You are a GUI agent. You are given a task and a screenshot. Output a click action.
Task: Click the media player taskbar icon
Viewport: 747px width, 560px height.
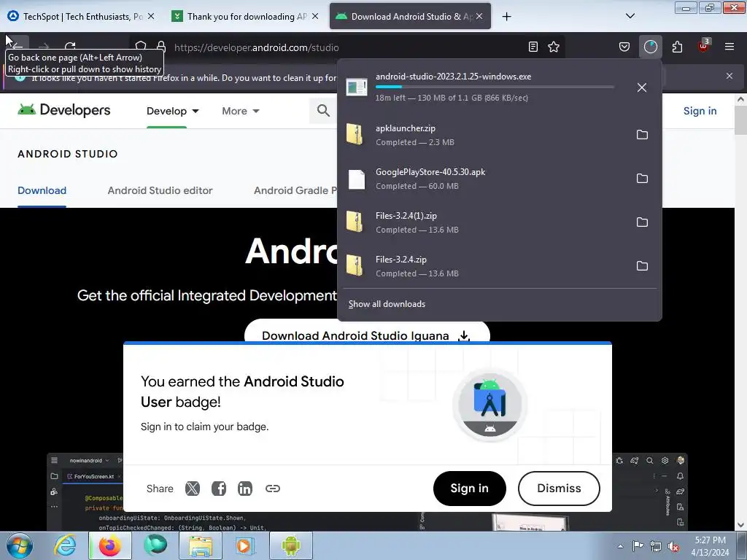click(x=246, y=545)
